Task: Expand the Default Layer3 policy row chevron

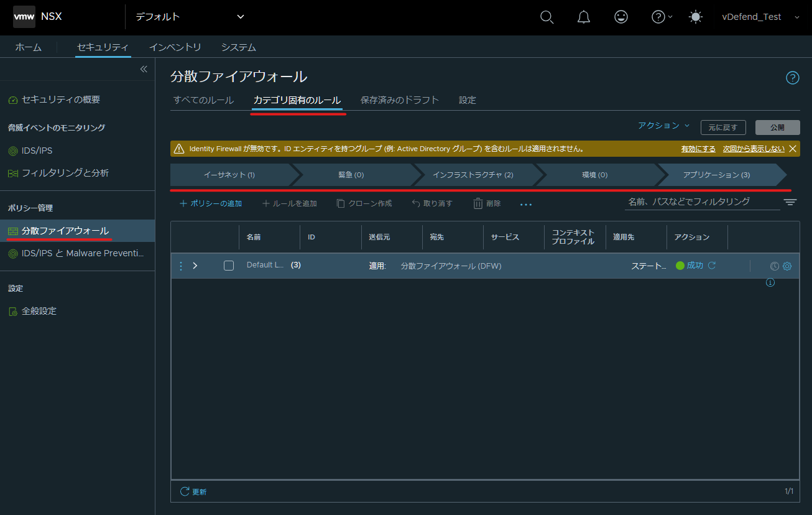Action: pyautogui.click(x=195, y=266)
